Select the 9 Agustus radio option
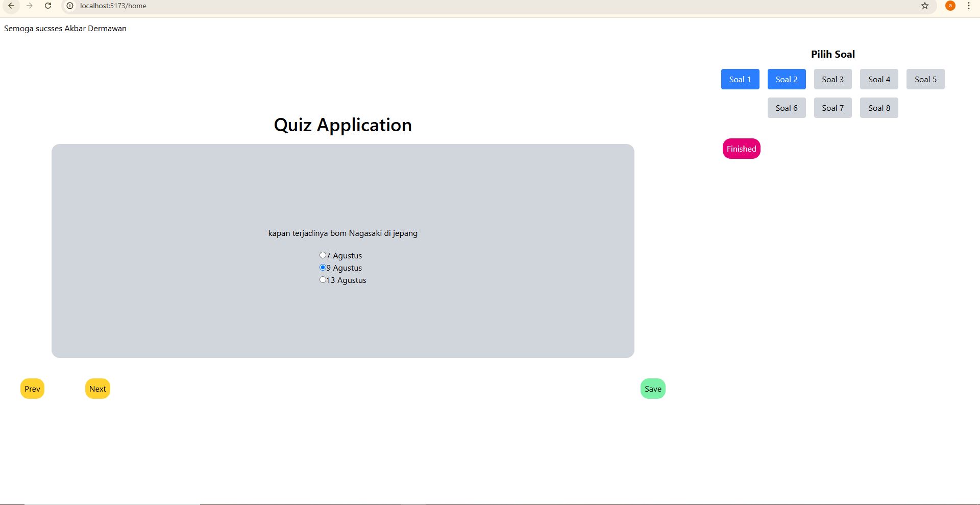 [323, 268]
